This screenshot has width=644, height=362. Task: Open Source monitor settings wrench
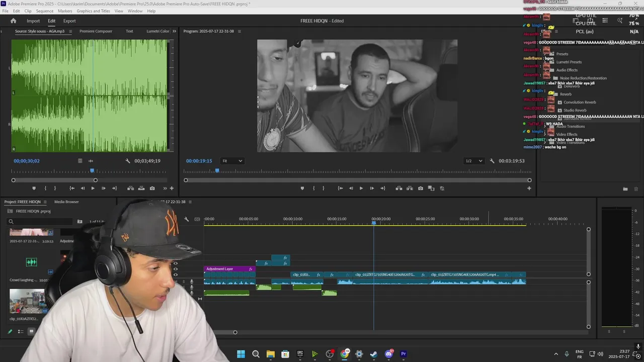coord(128,161)
